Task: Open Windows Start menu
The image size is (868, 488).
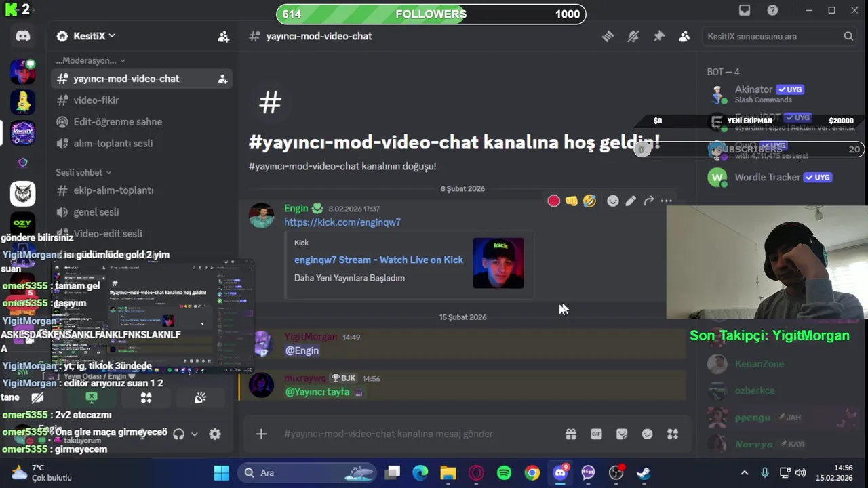Action: point(222,472)
